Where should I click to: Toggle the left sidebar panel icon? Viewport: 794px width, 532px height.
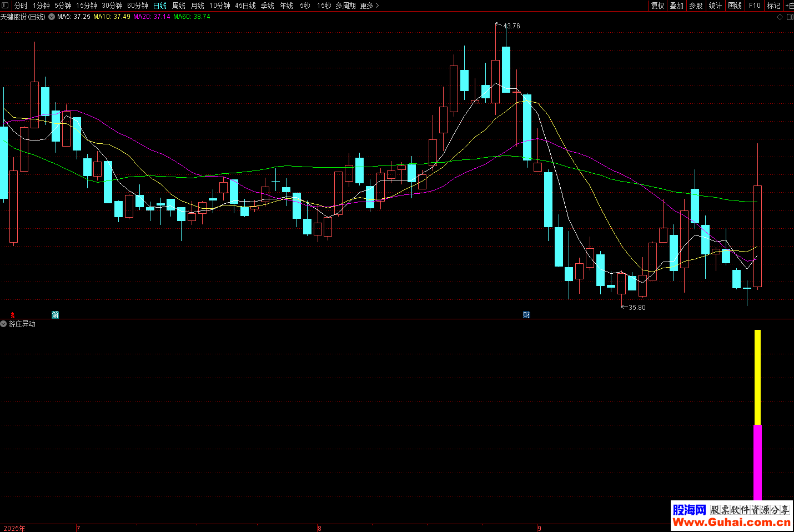coord(5,6)
